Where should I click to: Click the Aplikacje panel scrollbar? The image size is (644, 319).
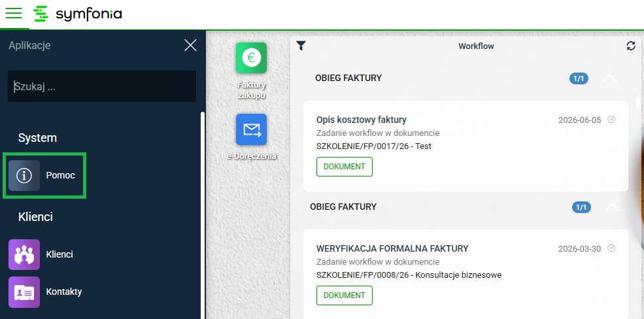202,215
